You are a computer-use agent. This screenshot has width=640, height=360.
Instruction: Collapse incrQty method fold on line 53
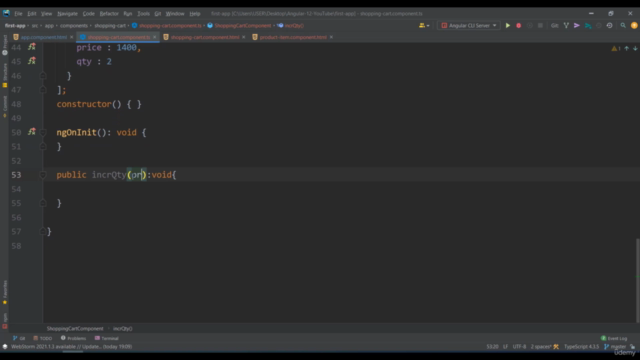pos(43,175)
